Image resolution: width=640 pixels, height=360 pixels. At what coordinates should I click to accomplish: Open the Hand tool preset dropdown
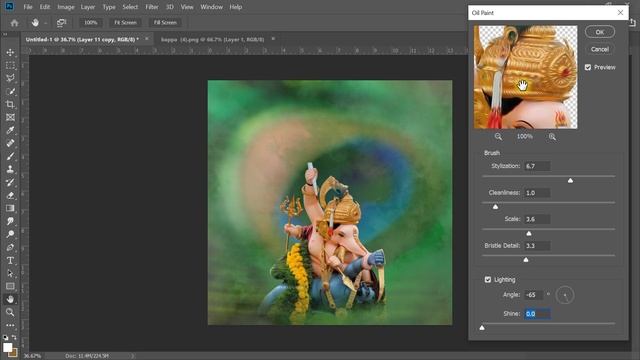(x=45, y=23)
